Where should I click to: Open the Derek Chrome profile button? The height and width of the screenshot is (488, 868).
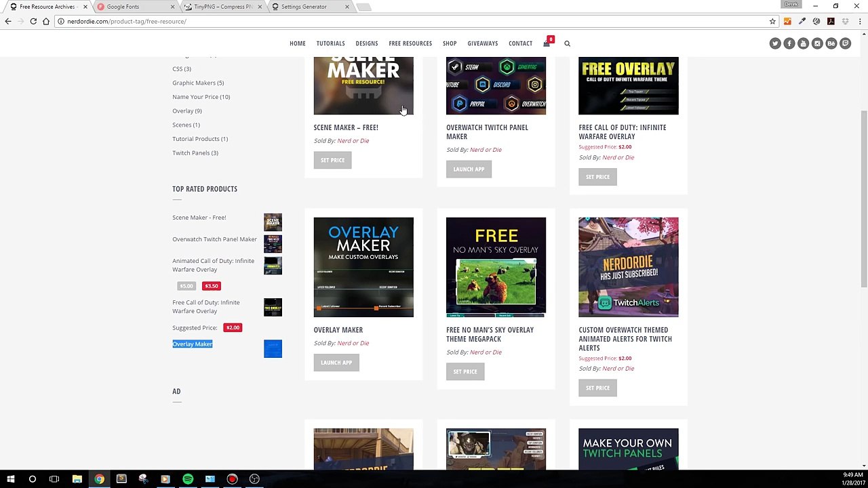coord(791,4)
